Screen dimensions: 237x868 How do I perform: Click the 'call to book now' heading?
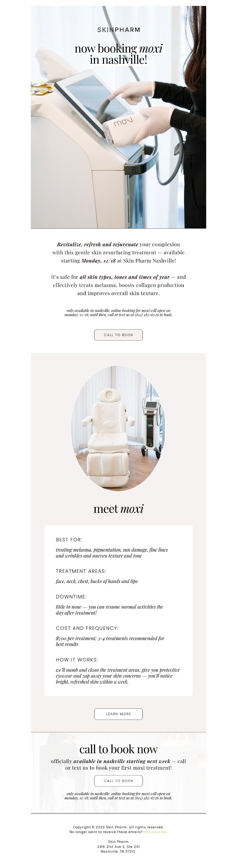[118, 749]
